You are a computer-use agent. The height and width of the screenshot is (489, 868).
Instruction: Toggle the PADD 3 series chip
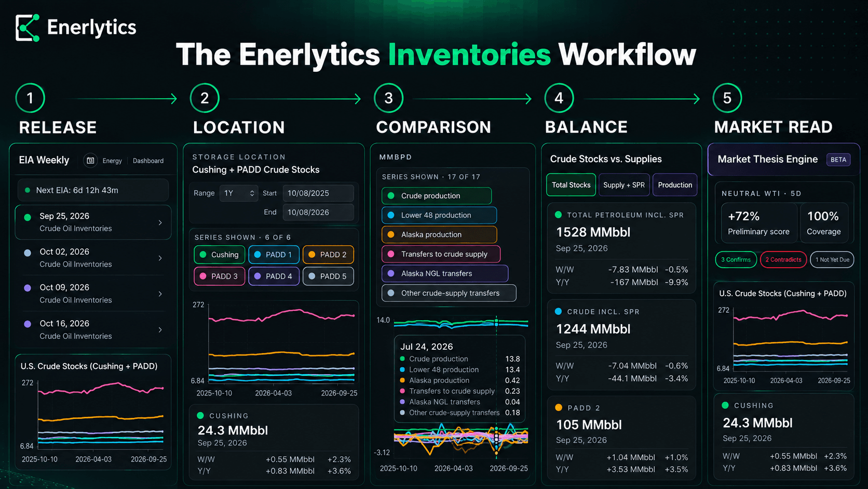tap(219, 276)
